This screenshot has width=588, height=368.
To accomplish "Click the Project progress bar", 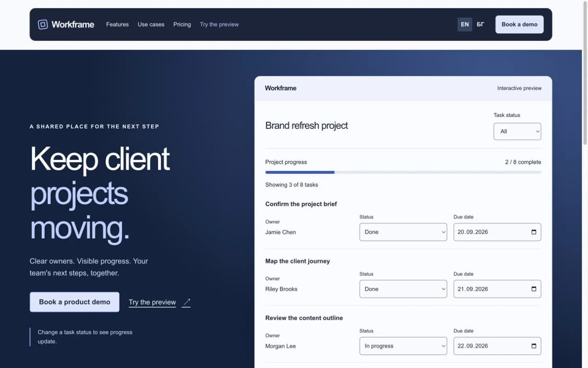I will coord(403,172).
